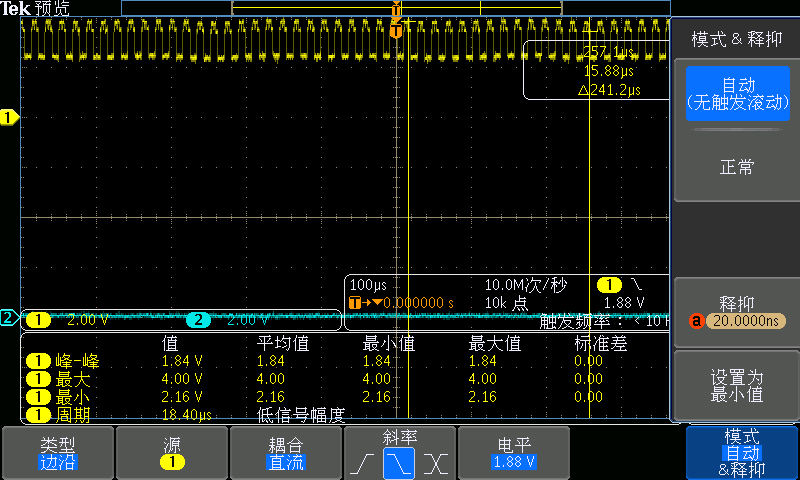Click the channel badge on 峰-峰 row

pyautogui.click(x=38, y=361)
